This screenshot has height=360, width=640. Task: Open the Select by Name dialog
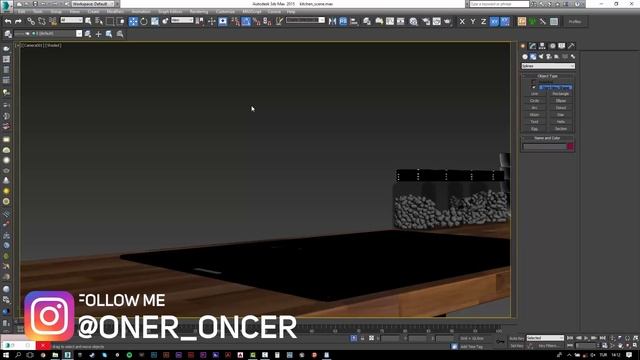click(99, 21)
